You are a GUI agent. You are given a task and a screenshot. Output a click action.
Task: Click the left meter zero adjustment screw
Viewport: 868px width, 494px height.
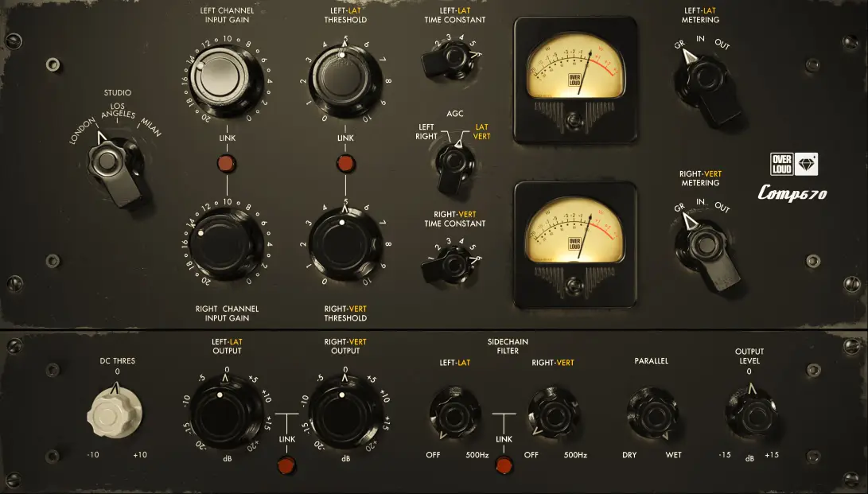(x=574, y=119)
